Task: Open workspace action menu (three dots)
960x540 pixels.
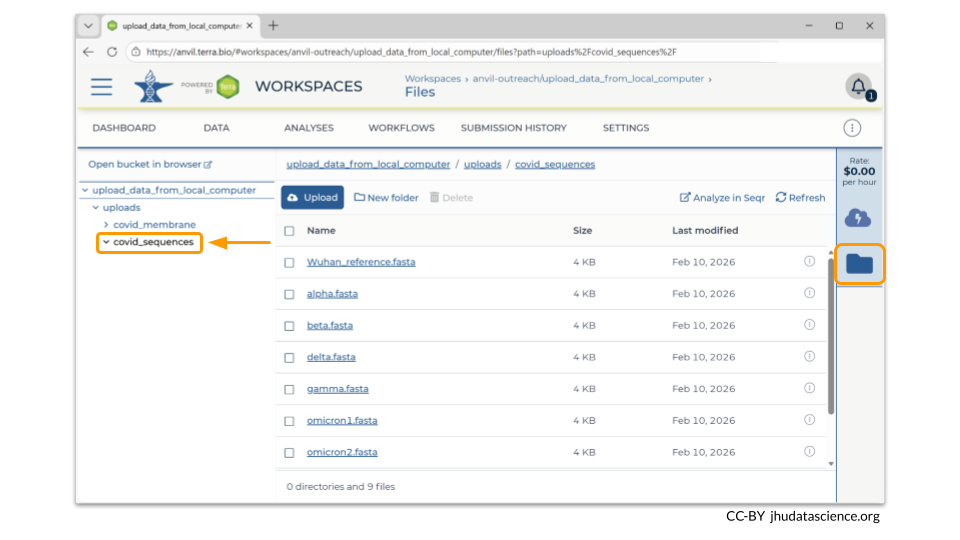Action: 852,128
